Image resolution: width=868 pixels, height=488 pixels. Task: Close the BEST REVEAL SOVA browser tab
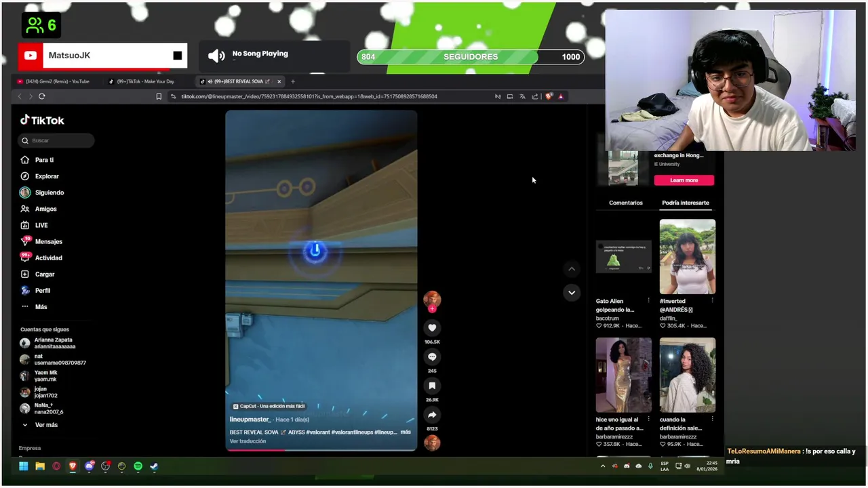coord(279,81)
